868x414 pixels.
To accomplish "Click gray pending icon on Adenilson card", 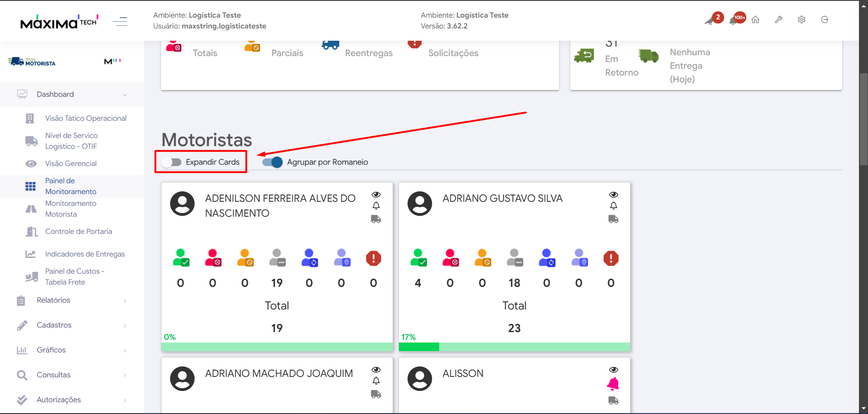I will [x=277, y=258].
